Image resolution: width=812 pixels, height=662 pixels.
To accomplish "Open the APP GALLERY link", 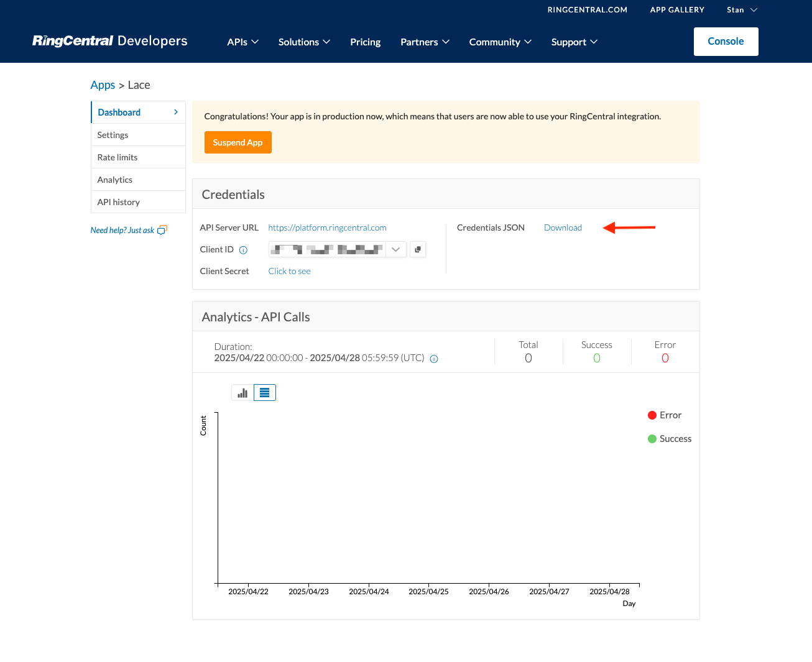I will coord(677,10).
